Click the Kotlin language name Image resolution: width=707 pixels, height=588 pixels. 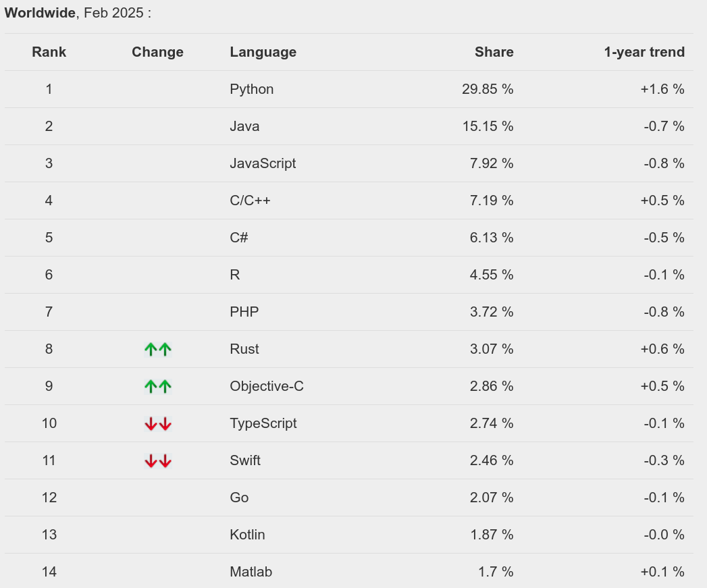[x=247, y=535]
